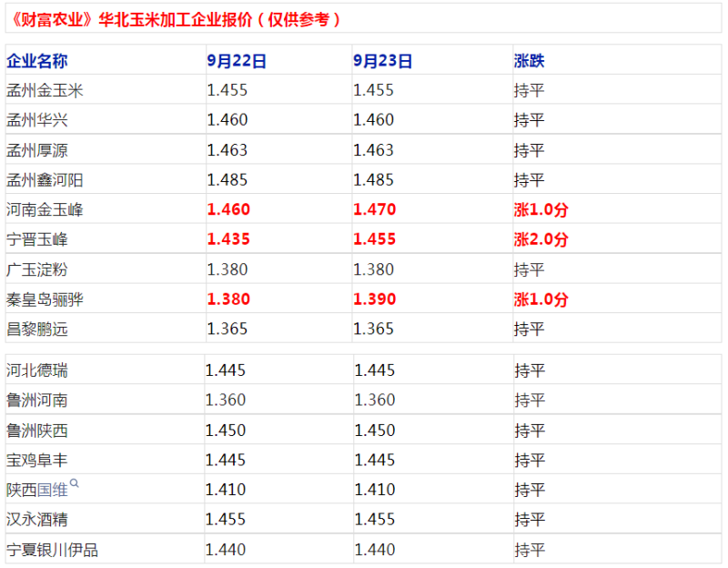This screenshot has width=728, height=568.
Task: Select 鲁洲河南's 9月22日 price 1.360
Action: pos(226,400)
